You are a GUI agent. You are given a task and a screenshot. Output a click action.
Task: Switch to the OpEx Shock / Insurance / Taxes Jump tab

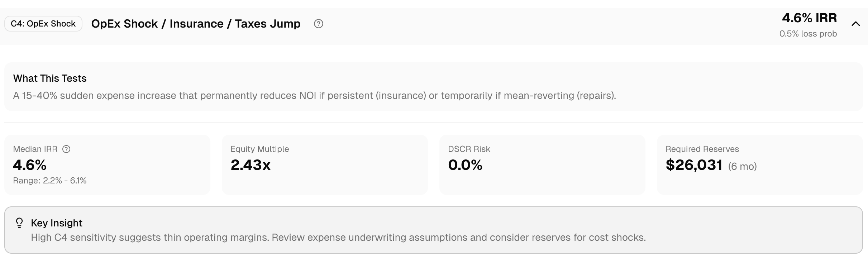click(196, 24)
